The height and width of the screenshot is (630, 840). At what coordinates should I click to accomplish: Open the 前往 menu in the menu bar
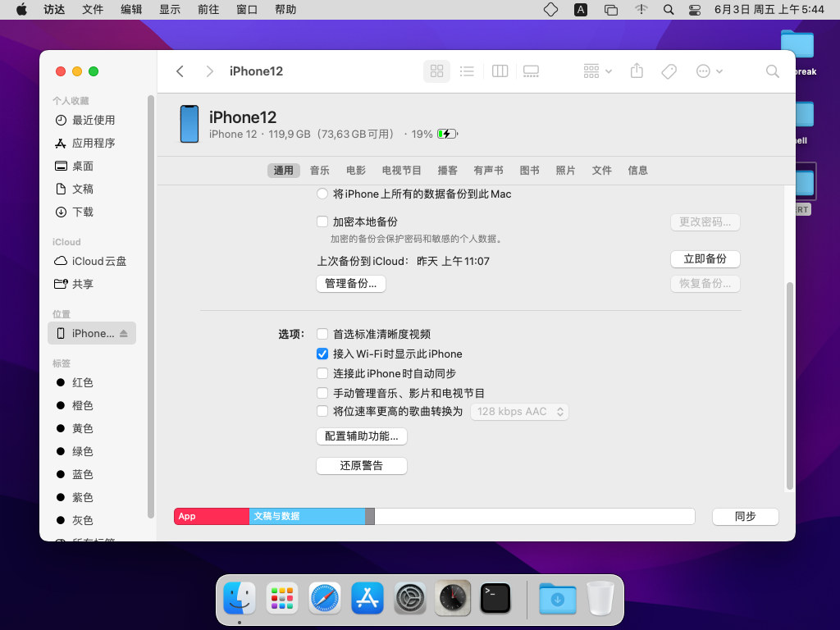click(208, 10)
